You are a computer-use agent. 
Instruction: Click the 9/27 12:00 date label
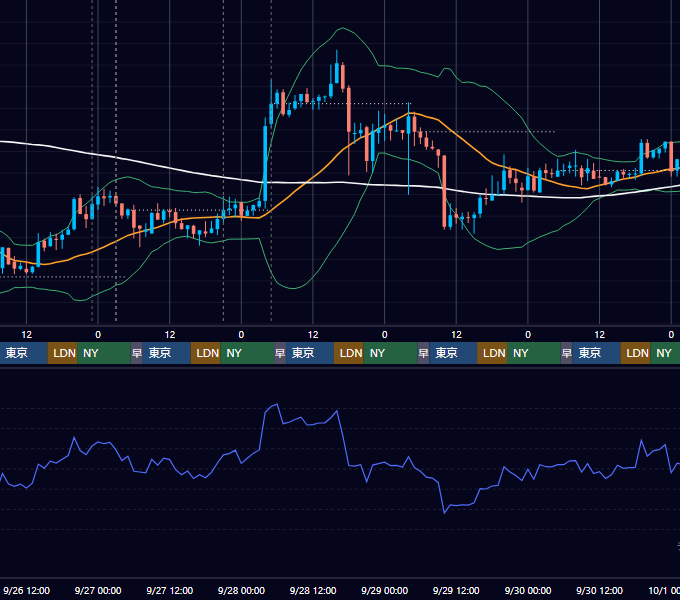click(170, 590)
